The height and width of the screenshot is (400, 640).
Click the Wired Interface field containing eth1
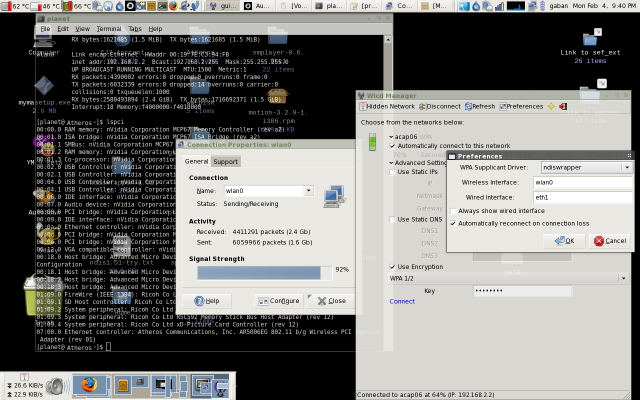[x=583, y=198]
